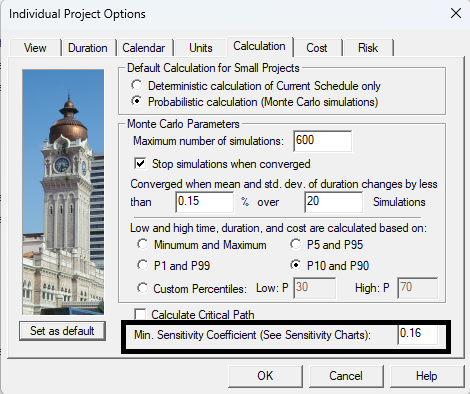
Task: Click the Set as default button
Action: point(62,331)
